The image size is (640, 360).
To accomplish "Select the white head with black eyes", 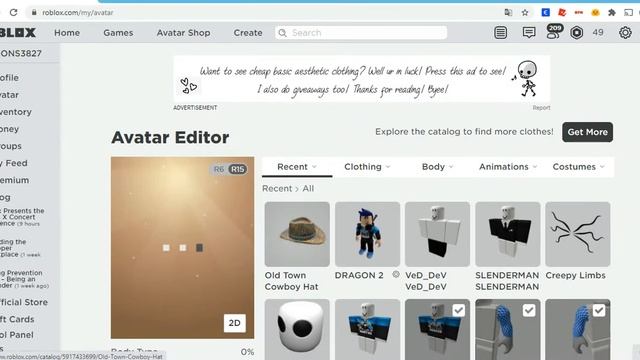I will (x=297, y=329).
